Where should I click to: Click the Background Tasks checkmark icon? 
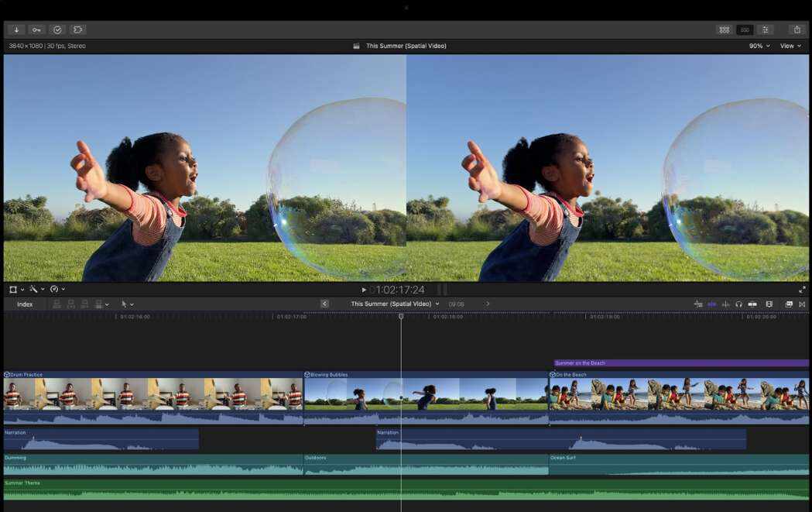tap(57, 29)
